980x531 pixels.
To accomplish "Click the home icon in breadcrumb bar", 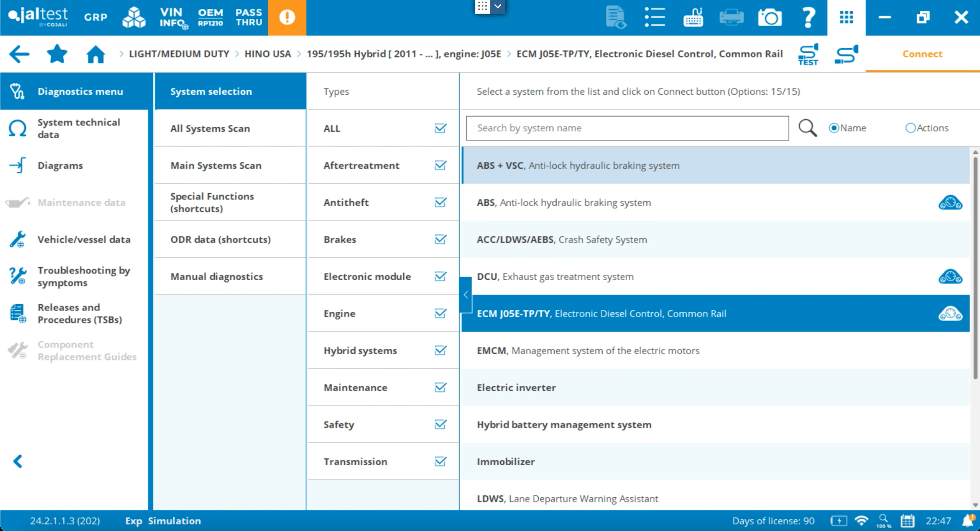I will (x=95, y=54).
